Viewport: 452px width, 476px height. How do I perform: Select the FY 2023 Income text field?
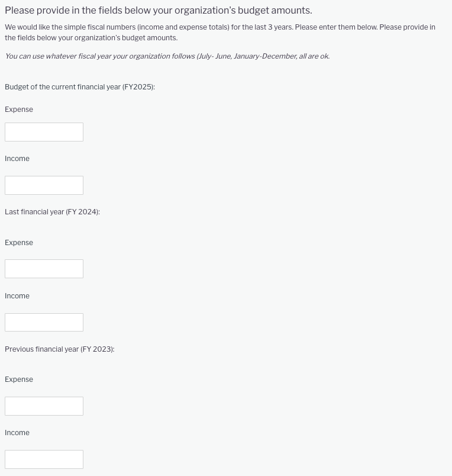tap(44, 459)
